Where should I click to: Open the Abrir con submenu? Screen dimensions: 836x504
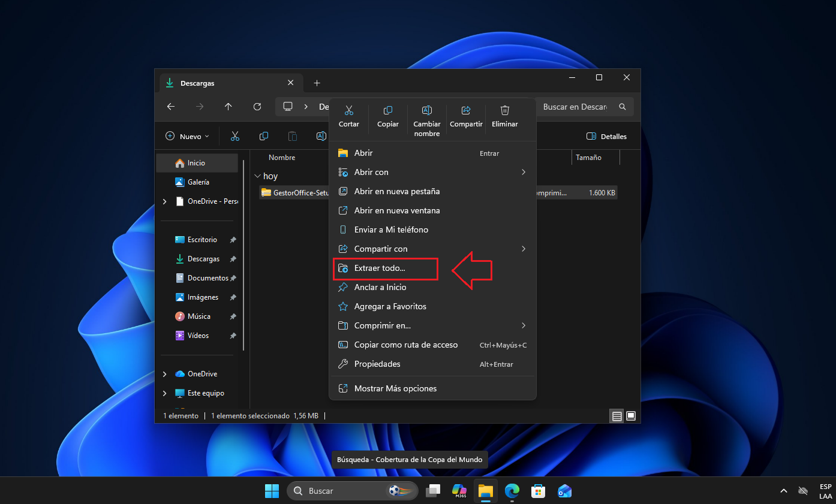432,172
